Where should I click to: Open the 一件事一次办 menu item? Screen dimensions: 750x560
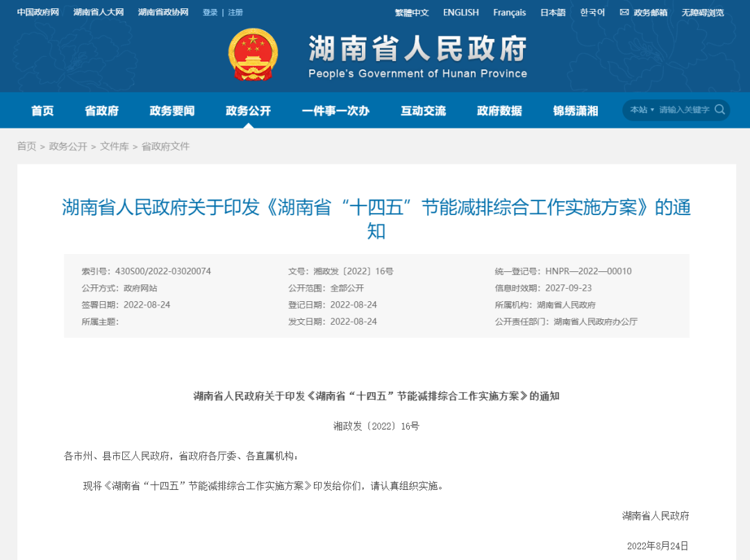point(336,110)
